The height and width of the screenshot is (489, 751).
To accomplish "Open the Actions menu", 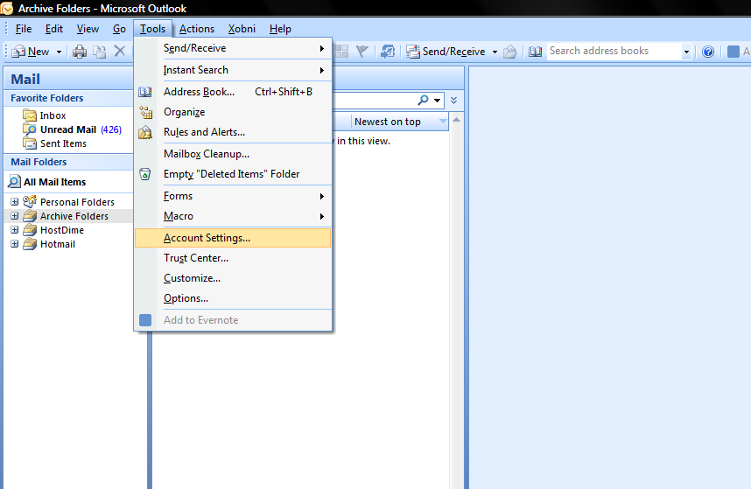I will point(197,29).
